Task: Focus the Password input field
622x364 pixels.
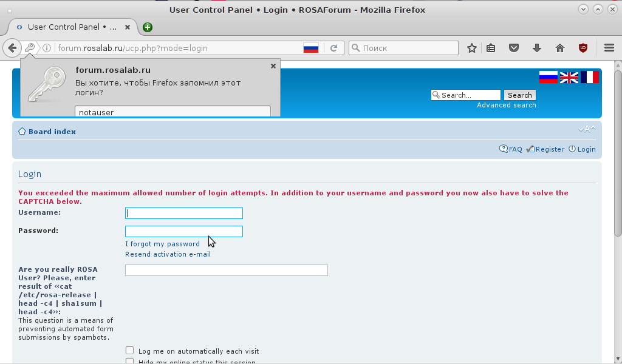Action: (x=184, y=231)
